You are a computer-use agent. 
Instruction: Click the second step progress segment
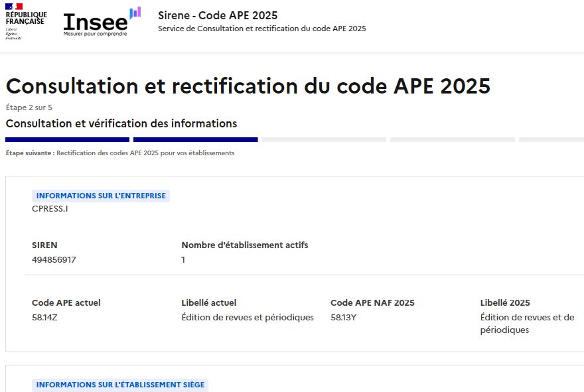coord(195,139)
